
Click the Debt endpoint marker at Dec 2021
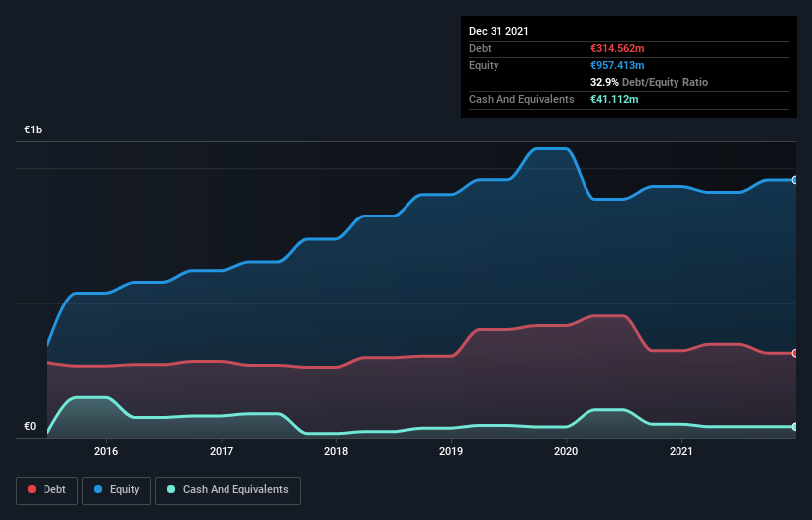795,353
